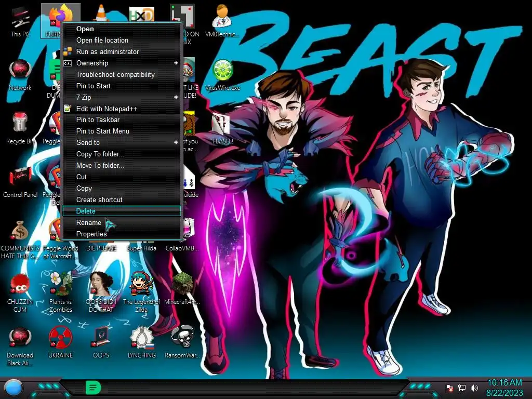
Task: Select the VLC traffic cone icon
Action: [101, 14]
